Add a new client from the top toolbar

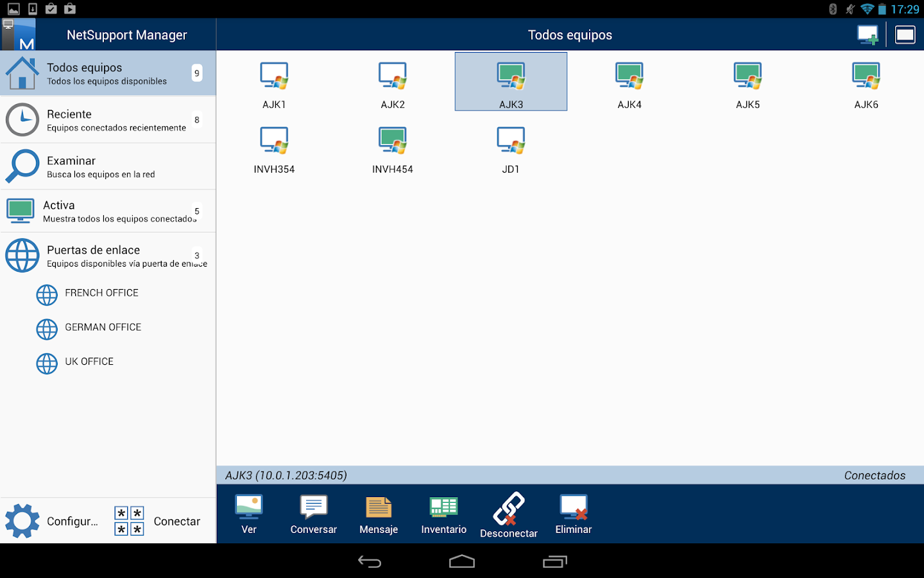868,34
